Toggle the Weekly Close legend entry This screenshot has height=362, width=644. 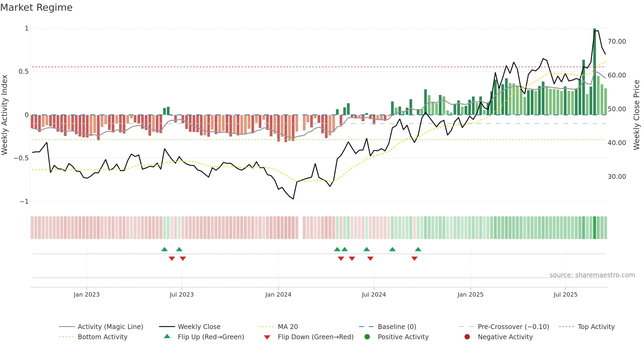tap(190, 327)
